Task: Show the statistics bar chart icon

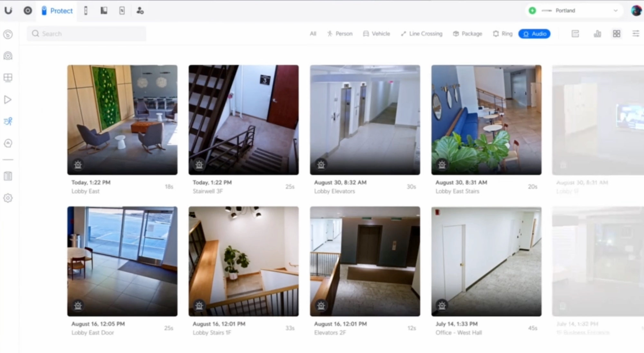Action: pyautogui.click(x=597, y=34)
